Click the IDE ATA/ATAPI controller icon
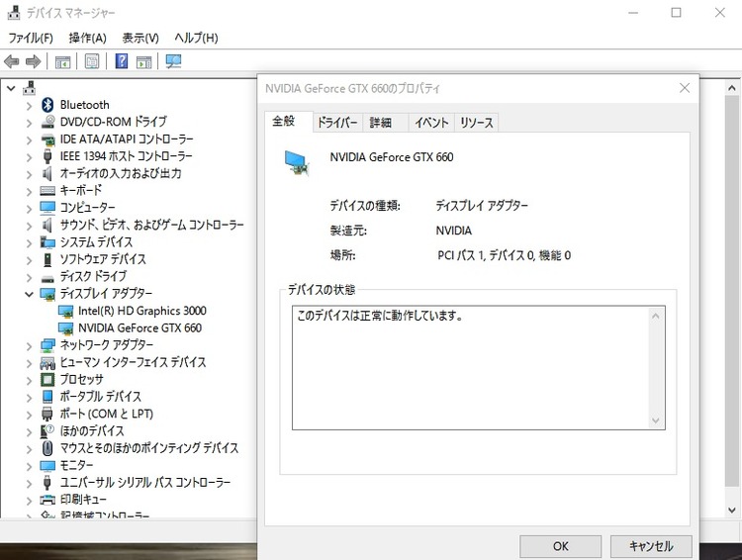This screenshot has height=560, width=742. (47, 140)
